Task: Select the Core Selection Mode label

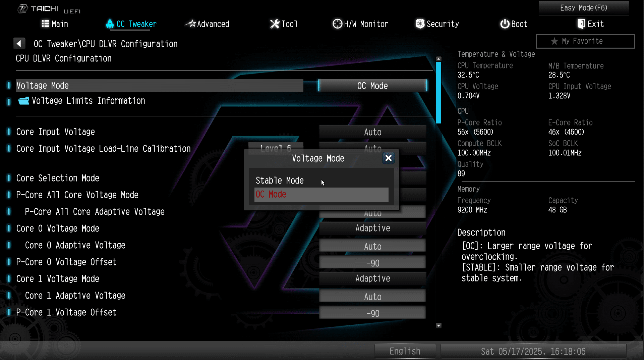Action: [58, 178]
